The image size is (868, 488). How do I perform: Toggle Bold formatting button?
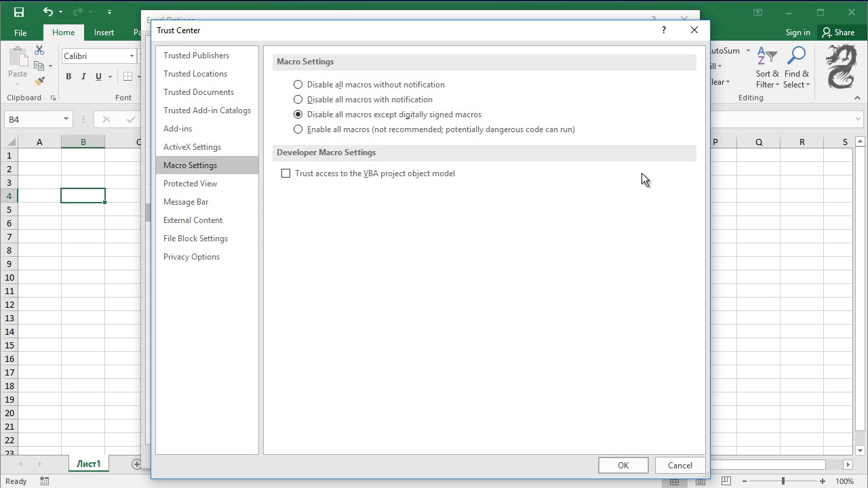point(68,77)
